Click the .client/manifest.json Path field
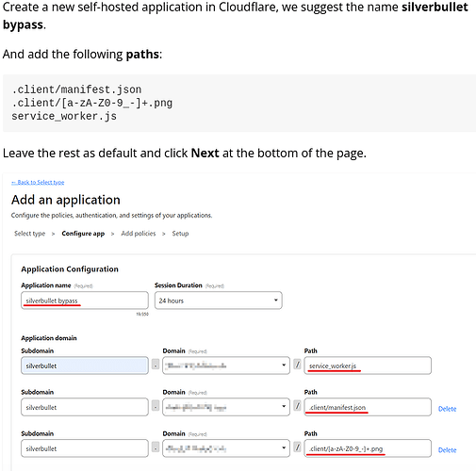 [x=368, y=407]
